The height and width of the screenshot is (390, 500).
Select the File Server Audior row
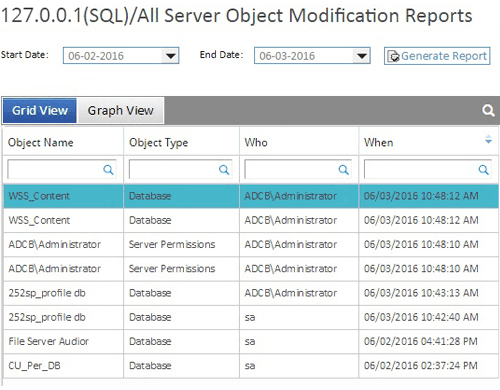click(x=251, y=342)
